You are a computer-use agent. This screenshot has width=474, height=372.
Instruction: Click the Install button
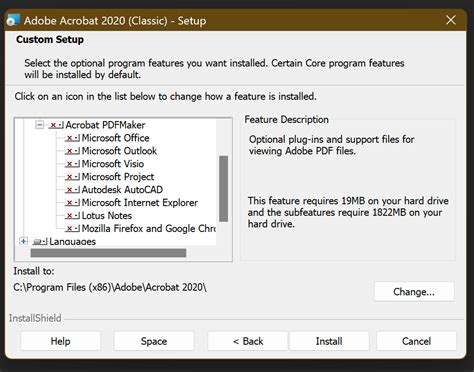329,341
